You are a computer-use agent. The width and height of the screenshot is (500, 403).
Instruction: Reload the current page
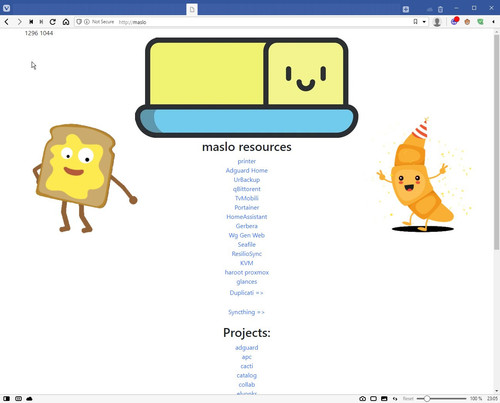pyautogui.click(x=53, y=22)
